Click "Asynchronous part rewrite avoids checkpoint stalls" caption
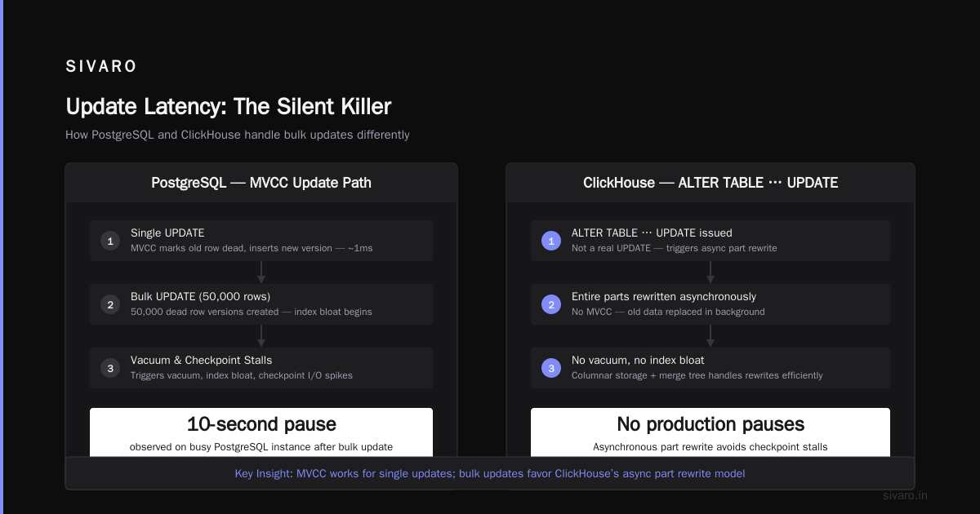980x514 pixels. pyautogui.click(x=710, y=447)
